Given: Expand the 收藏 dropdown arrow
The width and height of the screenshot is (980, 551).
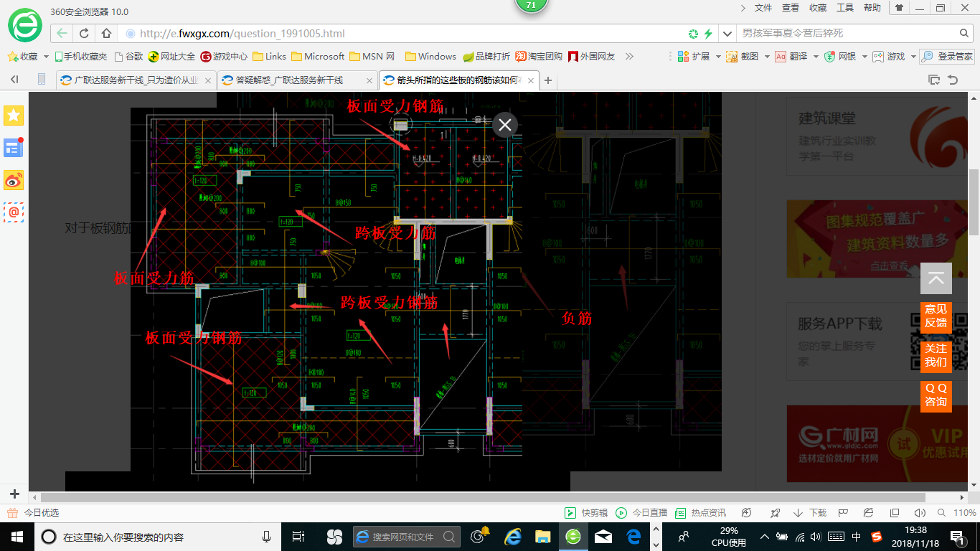Looking at the screenshot, I should point(46,56).
